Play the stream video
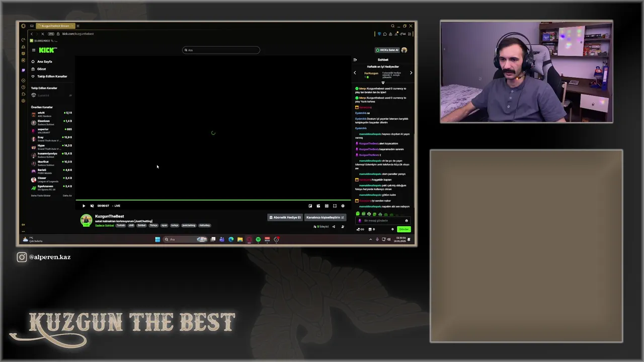This screenshot has width=644, height=362. 84,206
